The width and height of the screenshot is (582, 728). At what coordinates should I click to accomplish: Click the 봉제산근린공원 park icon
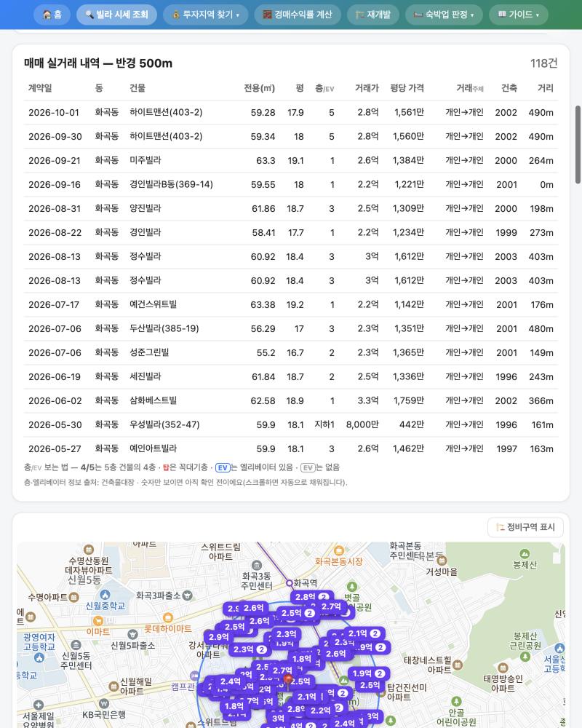[x=525, y=657]
